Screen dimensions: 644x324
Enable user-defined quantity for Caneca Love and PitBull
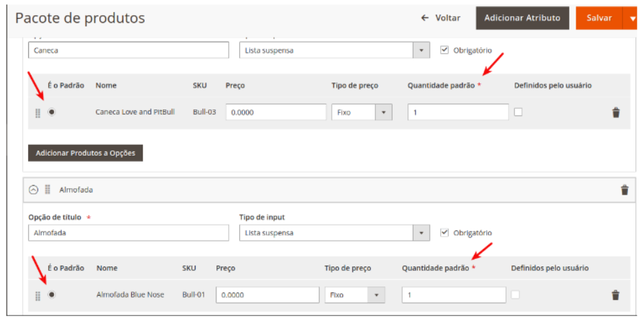click(518, 112)
